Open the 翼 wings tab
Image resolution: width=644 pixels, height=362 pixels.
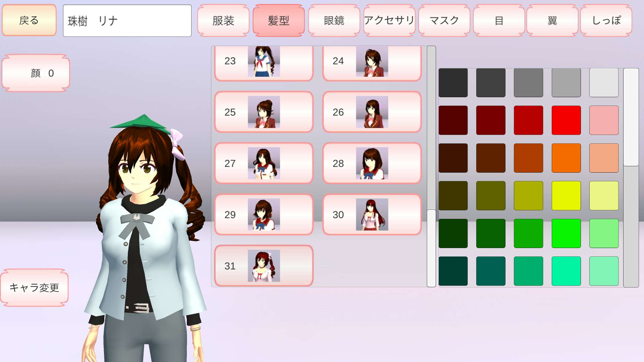point(552,21)
